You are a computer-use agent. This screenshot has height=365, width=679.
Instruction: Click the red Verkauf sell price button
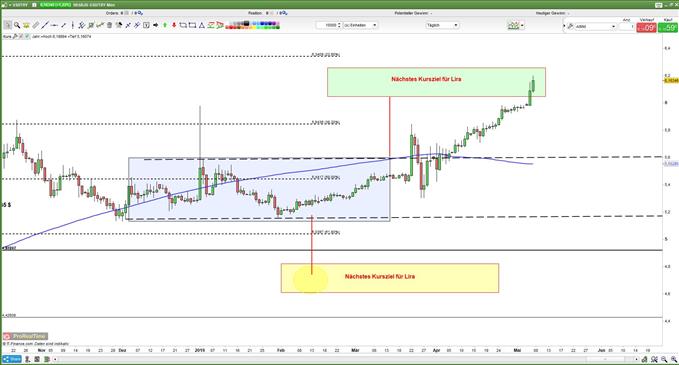pos(646,28)
